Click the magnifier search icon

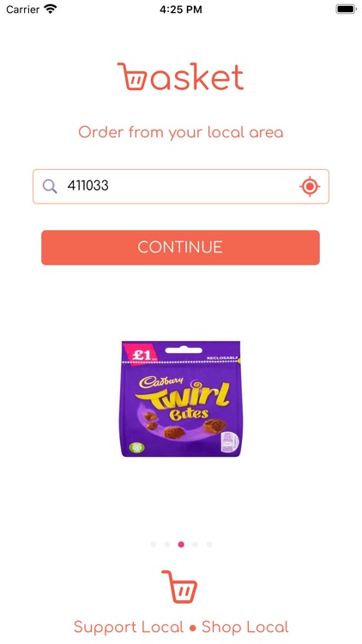(50, 187)
